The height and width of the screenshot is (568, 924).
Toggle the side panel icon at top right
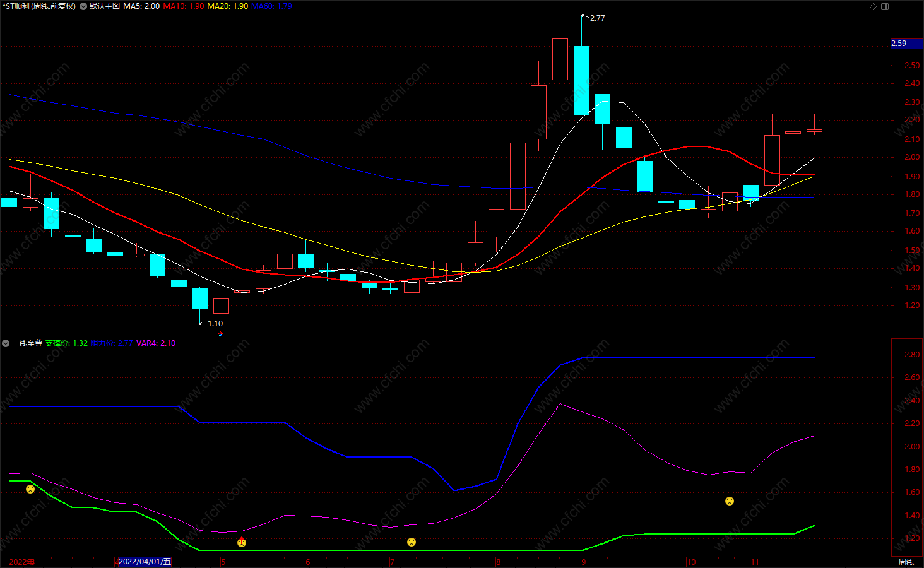pyautogui.click(x=885, y=6)
